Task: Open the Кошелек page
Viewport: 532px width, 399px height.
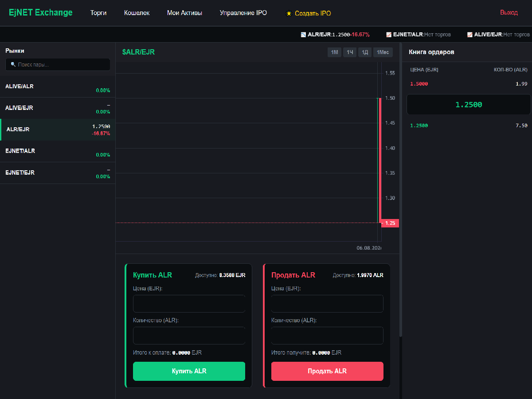Action: [x=137, y=13]
